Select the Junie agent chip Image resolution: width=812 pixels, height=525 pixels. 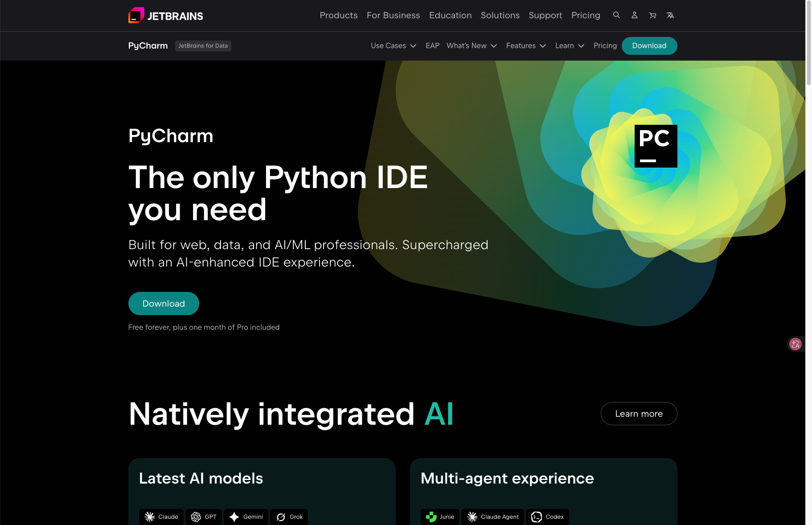[440, 517]
